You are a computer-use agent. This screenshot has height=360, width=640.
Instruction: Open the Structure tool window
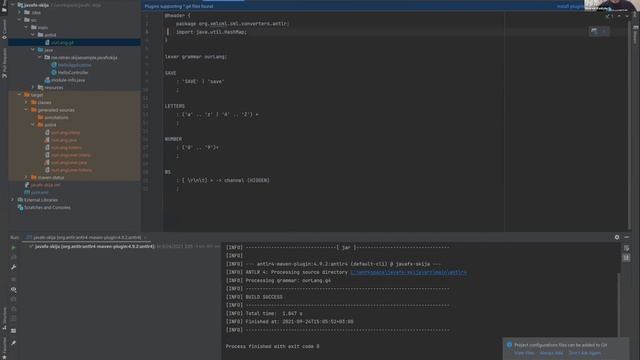click(4, 318)
